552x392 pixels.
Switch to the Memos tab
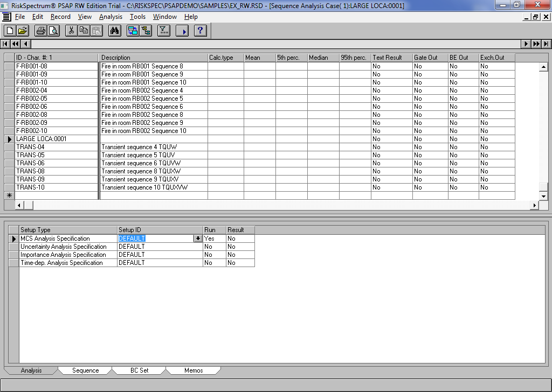pyautogui.click(x=194, y=370)
